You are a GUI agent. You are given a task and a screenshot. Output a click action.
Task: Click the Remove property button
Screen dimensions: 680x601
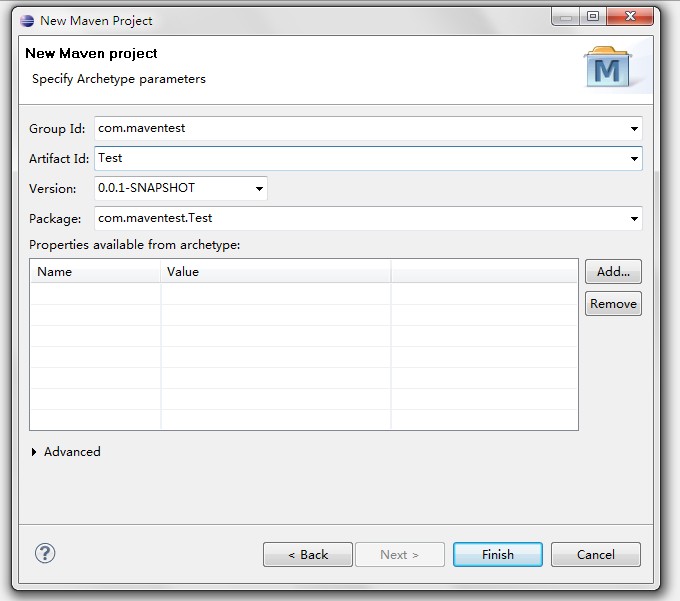(613, 304)
